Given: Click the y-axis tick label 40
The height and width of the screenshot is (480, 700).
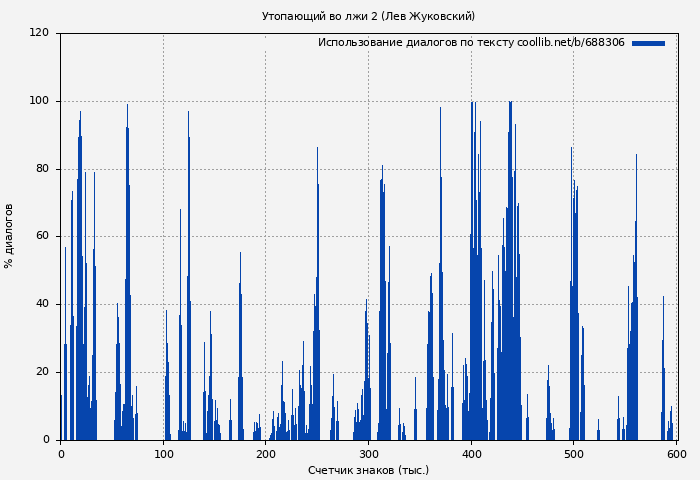Looking at the screenshot, I should 42,304.
